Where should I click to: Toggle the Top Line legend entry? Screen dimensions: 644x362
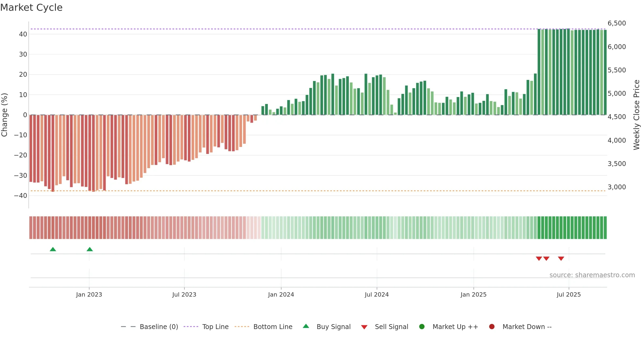point(206,327)
